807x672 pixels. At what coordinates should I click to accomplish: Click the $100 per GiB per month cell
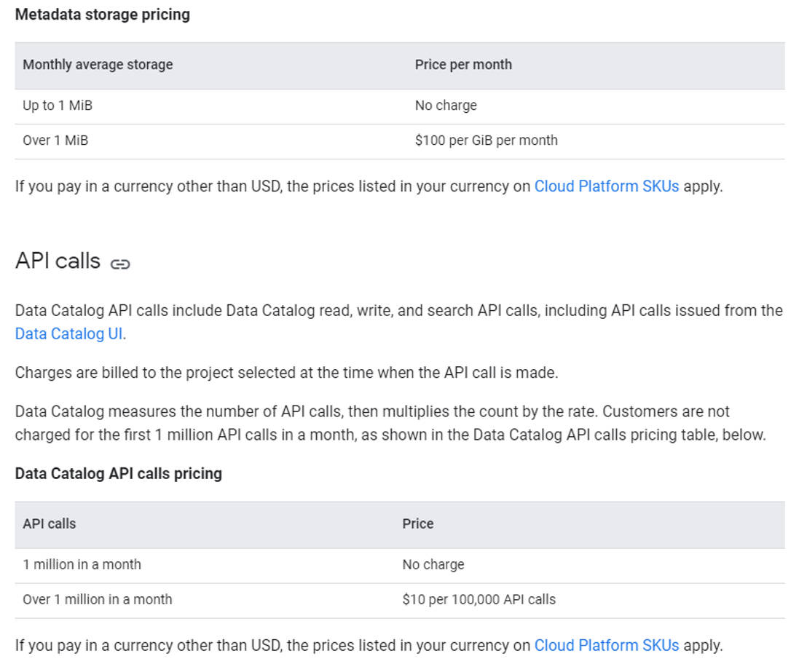pos(486,141)
